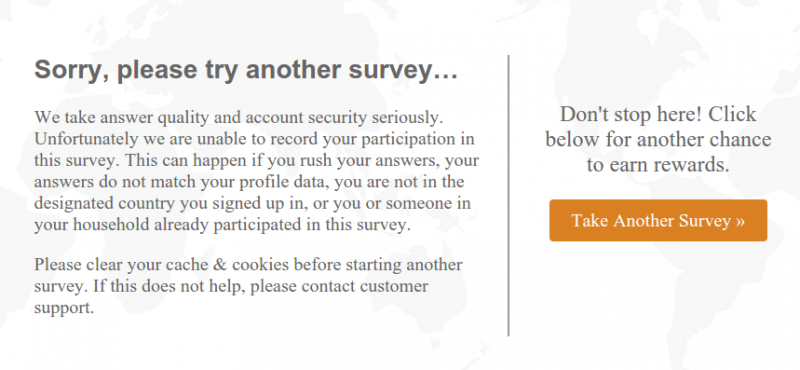
Task: Click the 'answer quality' phrase
Action: (155, 118)
